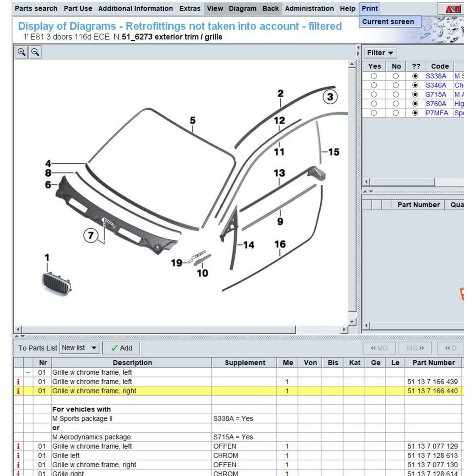
Task: Select Yes radio for code P7MFA
Action: 374,113
